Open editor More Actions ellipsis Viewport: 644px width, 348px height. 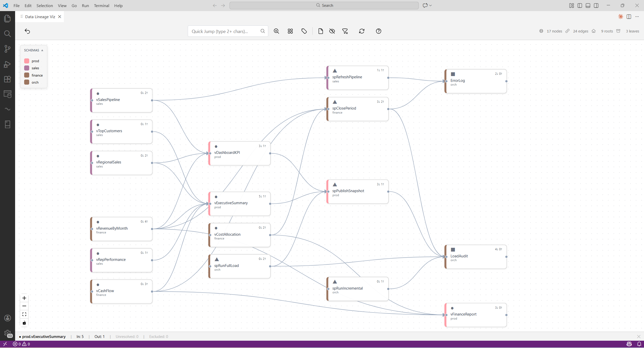click(x=637, y=17)
